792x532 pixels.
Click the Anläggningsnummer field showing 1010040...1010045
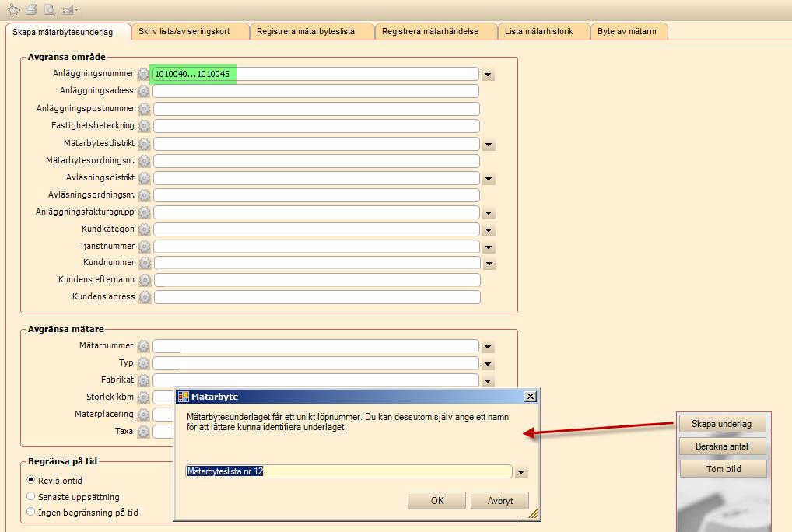pos(315,74)
